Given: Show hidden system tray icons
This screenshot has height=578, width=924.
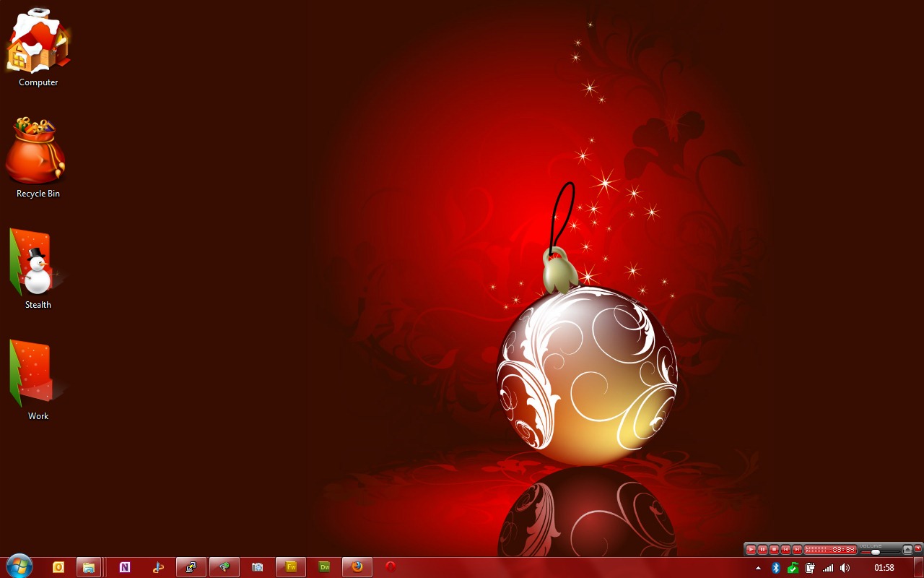Looking at the screenshot, I should (758, 568).
